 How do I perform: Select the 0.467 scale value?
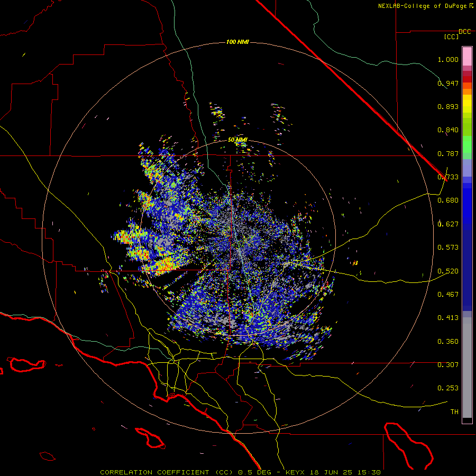pyautogui.click(x=448, y=295)
